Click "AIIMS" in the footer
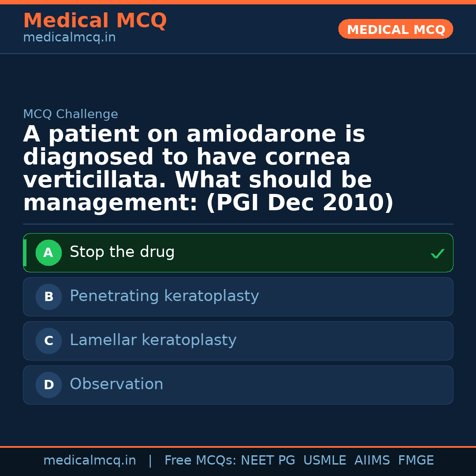Screen dimensions: 476x476 pos(372,461)
